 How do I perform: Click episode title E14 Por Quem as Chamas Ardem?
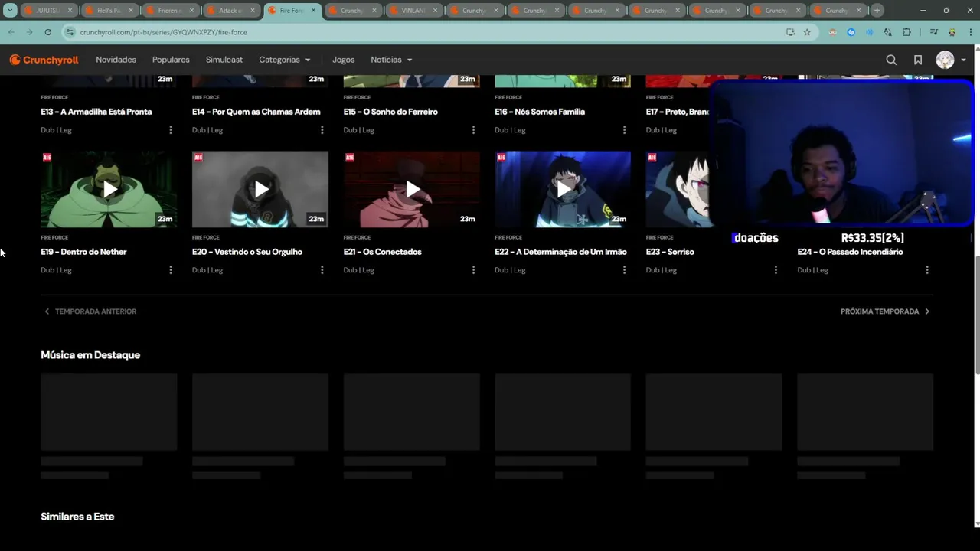click(256, 112)
